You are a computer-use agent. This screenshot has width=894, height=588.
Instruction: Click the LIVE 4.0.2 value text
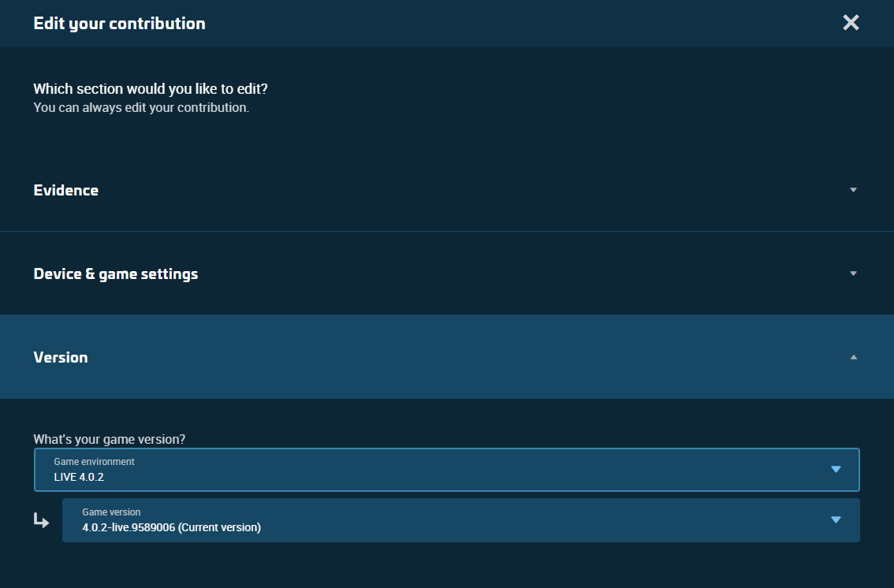point(79,477)
